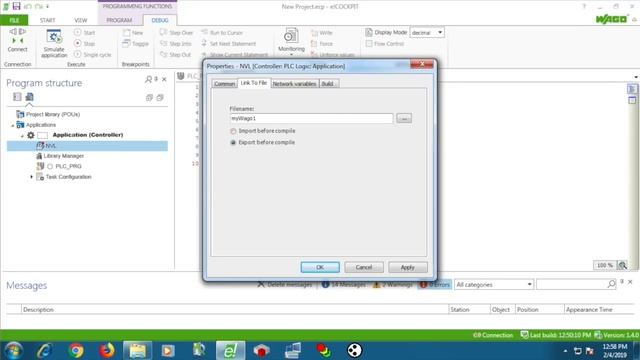The image size is (640, 360).
Task: Click the second view icon under Program structure
Action: point(29,97)
